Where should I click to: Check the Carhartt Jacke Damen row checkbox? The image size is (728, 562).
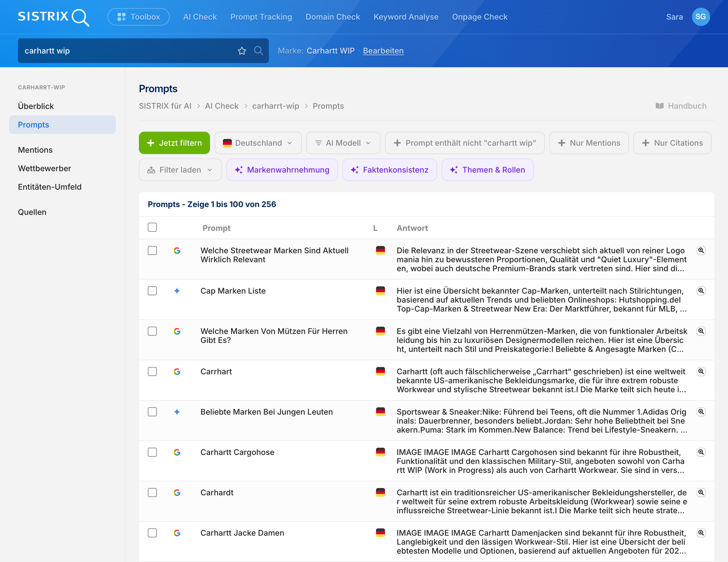[x=152, y=533]
